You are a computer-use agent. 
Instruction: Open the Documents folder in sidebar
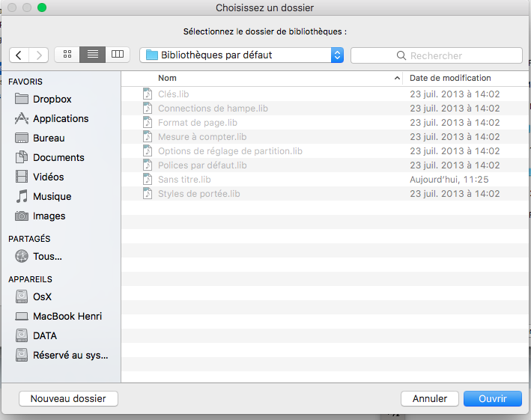click(x=58, y=157)
